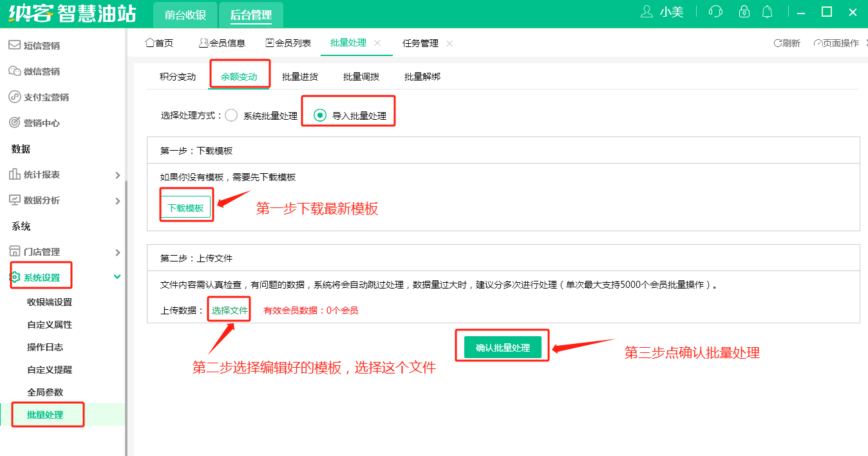Image resolution: width=868 pixels, height=456 pixels.
Task: Click the customer service headset icon
Action: tap(715, 12)
